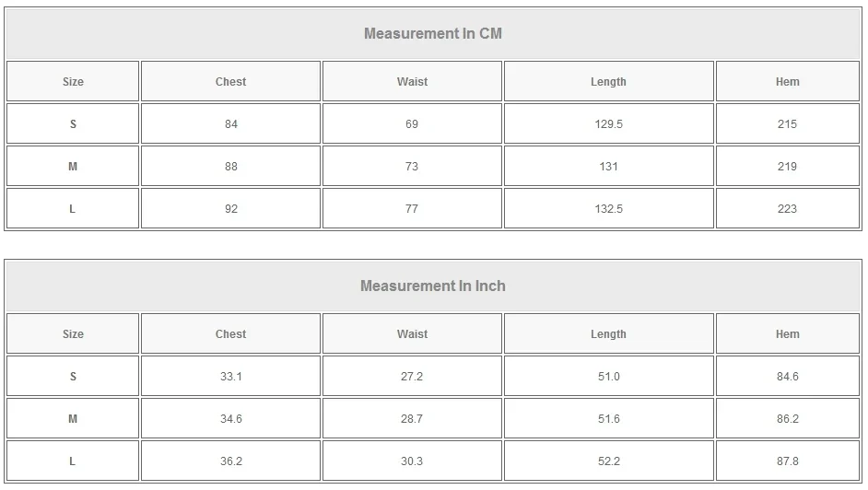Viewport: 868px width, 490px height.
Task: Click the L size cell in Inch table
Action: (x=73, y=461)
